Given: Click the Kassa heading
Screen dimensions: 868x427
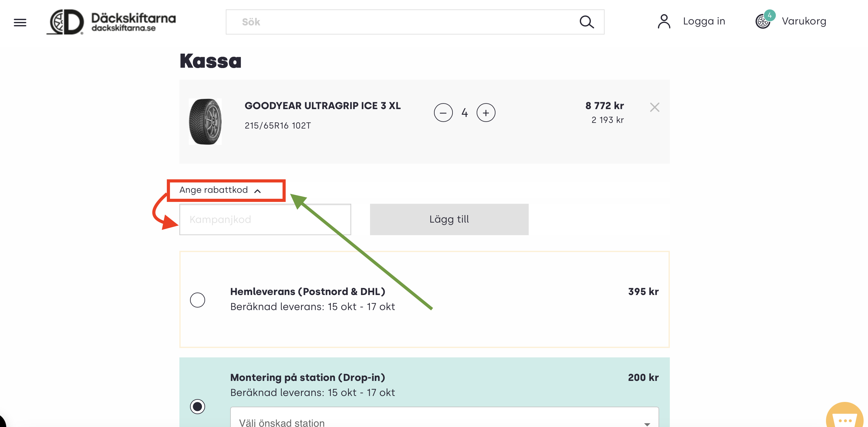Looking at the screenshot, I should (210, 61).
